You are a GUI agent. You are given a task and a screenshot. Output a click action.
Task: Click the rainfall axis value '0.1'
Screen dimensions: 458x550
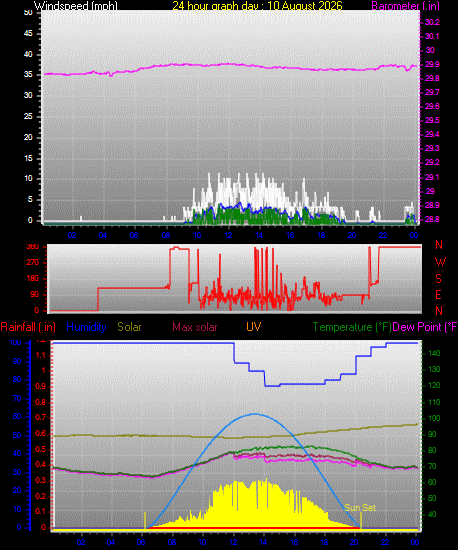point(41,511)
